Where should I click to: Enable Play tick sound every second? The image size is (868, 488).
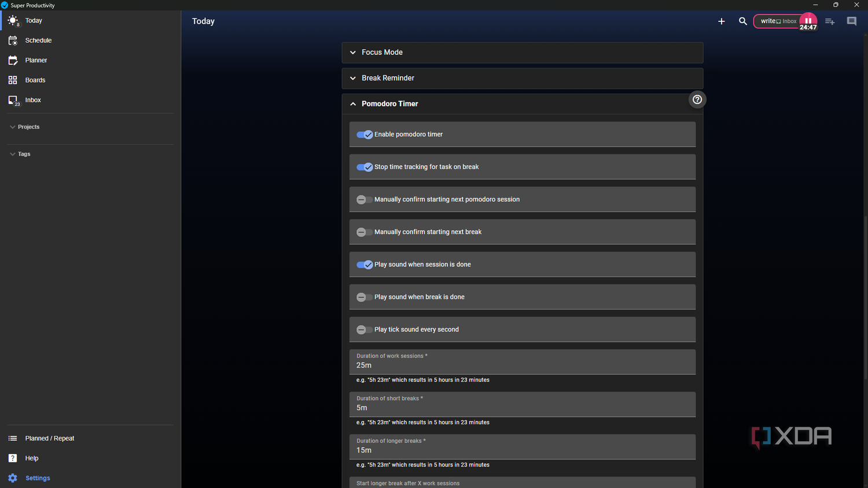[x=365, y=330]
